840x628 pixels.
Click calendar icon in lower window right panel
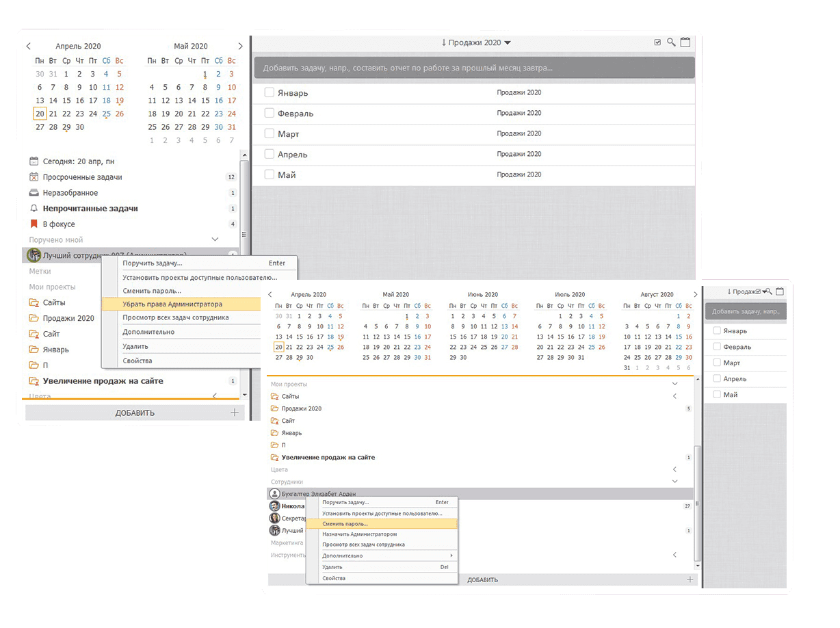tap(780, 291)
